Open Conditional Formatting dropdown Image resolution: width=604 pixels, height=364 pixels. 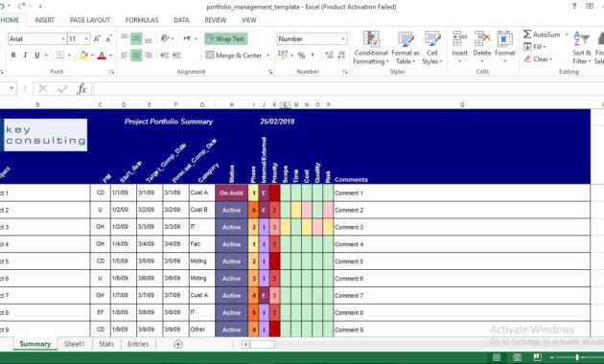[371, 48]
